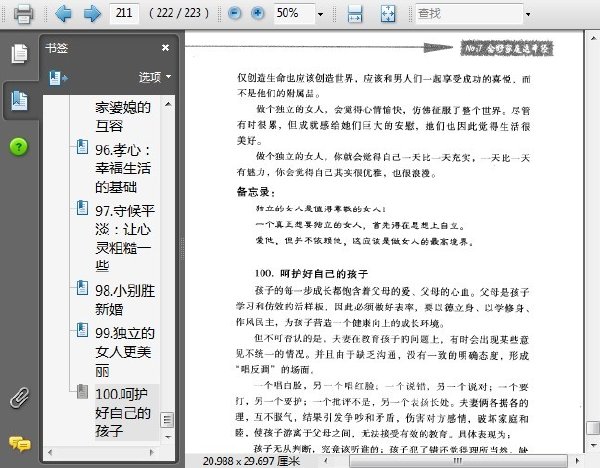The image size is (600, 468).
Task: Click bookmarks panel horizontal scroll left arrow
Action: point(50,452)
